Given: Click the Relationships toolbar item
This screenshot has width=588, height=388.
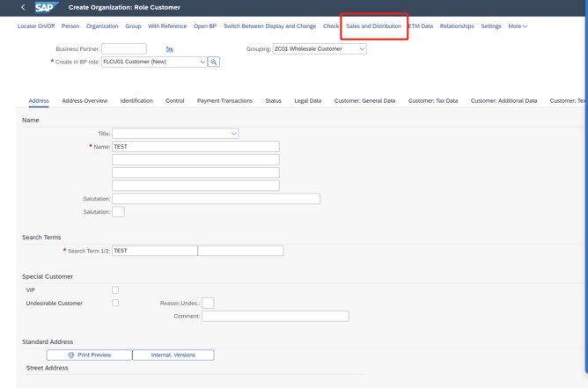Looking at the screenshot, I should click(x=456, y=26).
